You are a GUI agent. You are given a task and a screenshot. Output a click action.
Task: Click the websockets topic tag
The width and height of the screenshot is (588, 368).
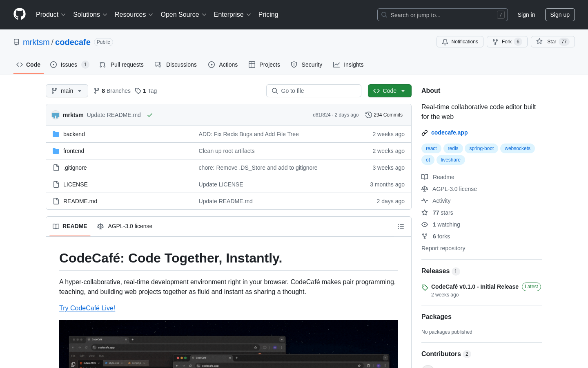(517, 148)
